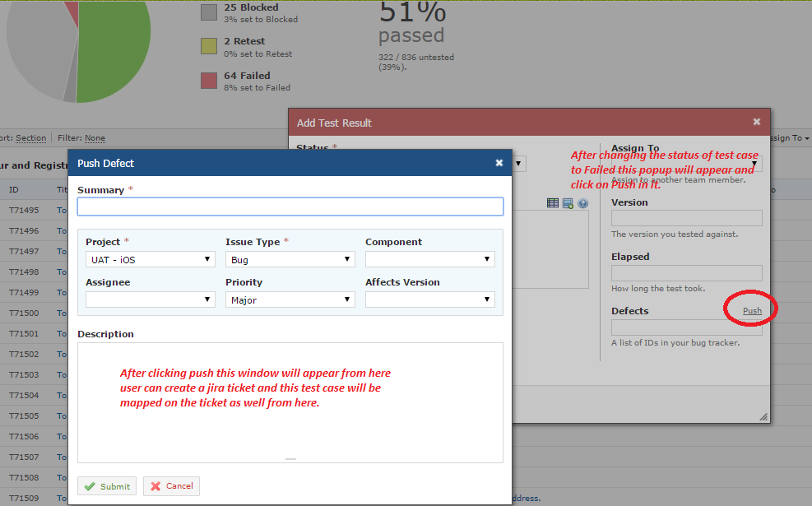Click the Description text area
Viewport: 812px width, 506px height.
pyautogui.click(x=290, y=403)
